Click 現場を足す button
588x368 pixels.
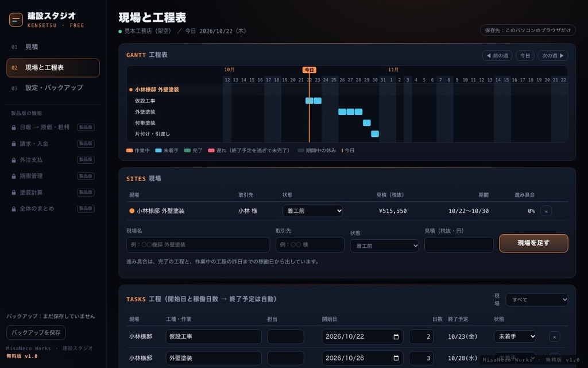coord(533,243)
